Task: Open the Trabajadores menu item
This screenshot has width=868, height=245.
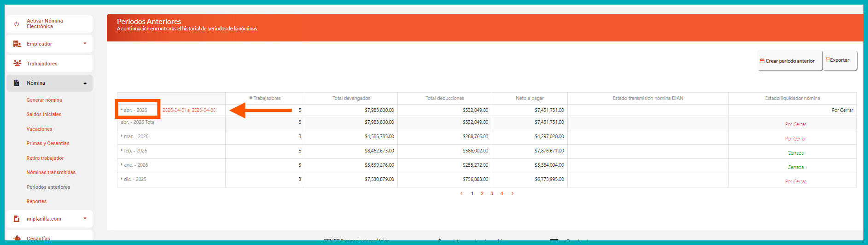Action: [x=49, y=64]
